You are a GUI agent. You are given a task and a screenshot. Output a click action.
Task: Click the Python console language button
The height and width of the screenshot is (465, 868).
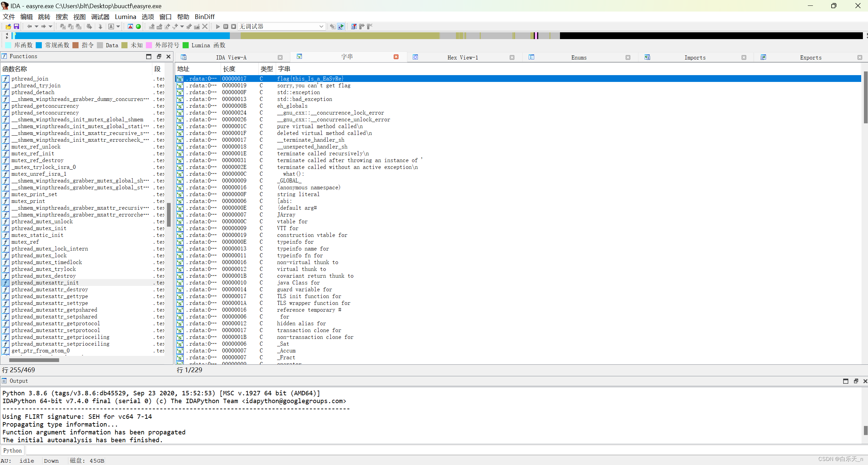(13, 450)
